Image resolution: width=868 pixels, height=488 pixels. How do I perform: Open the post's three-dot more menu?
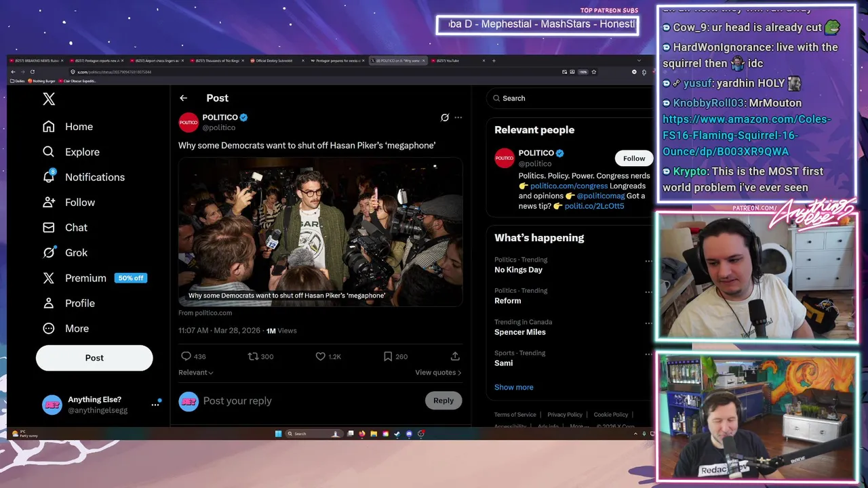(x=458, y=117)
